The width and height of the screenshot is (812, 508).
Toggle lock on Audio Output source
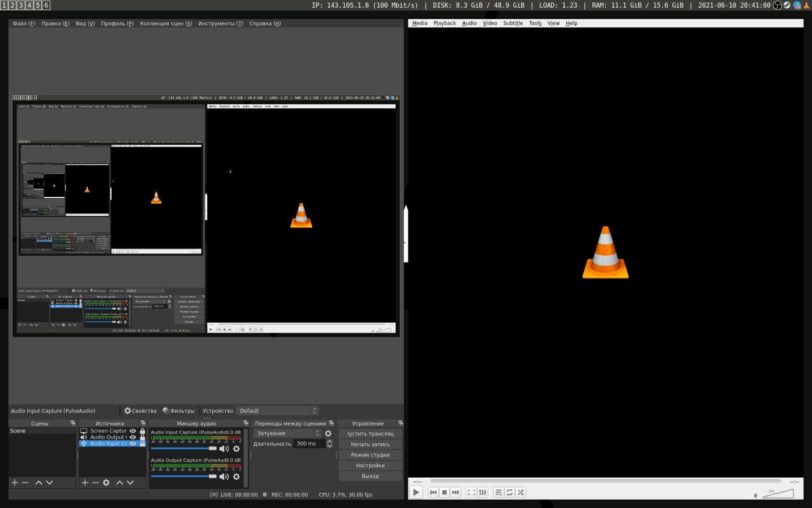point(143,438)
